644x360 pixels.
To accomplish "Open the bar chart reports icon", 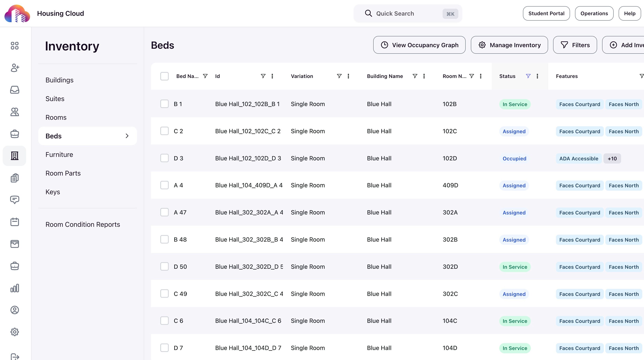I will (x=14, y=288).
